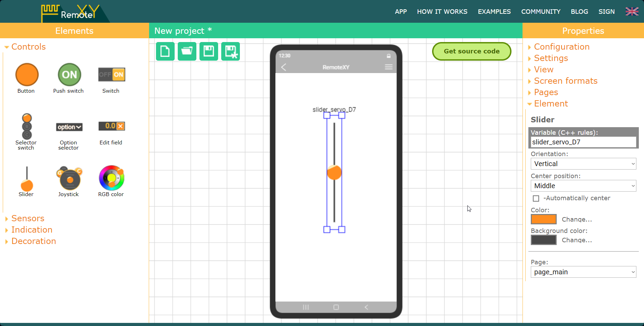Open the Orientation dropdown
This screenshot has width=644, height=326.
[x=583, y=164]
